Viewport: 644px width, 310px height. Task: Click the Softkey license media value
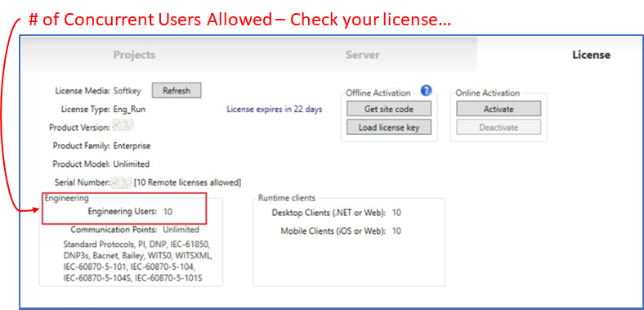127,91
